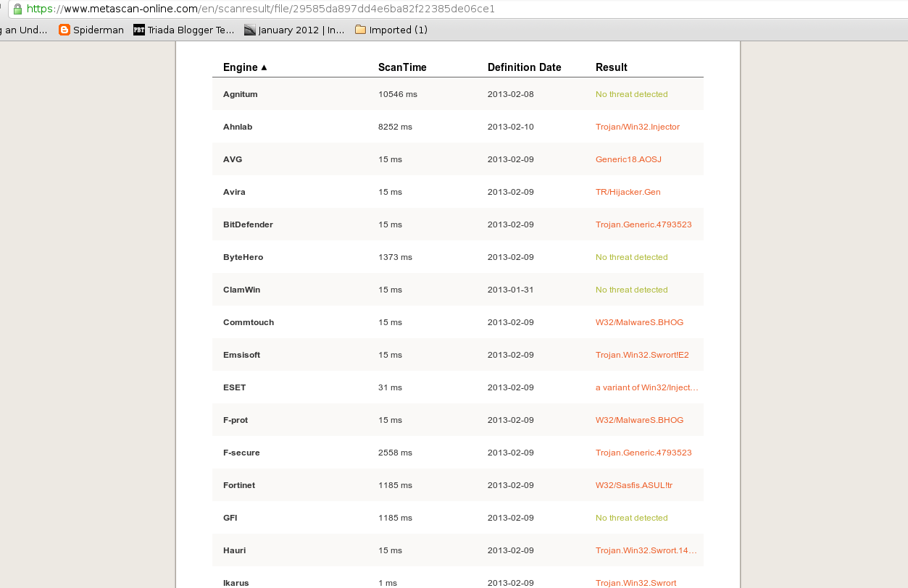Click the Ahnlab engine name
This screenshot has width=908, height=588.
click(238, 127)
